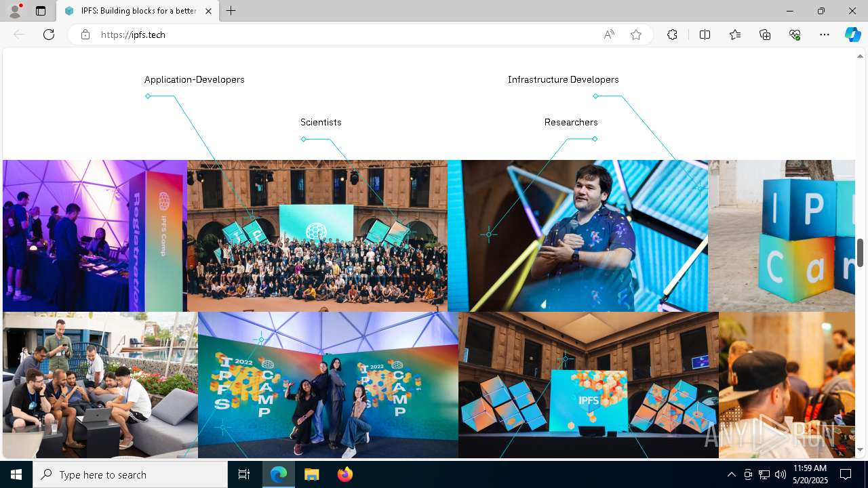View site information lock icon
868x488 pixels.
point(85,35)
